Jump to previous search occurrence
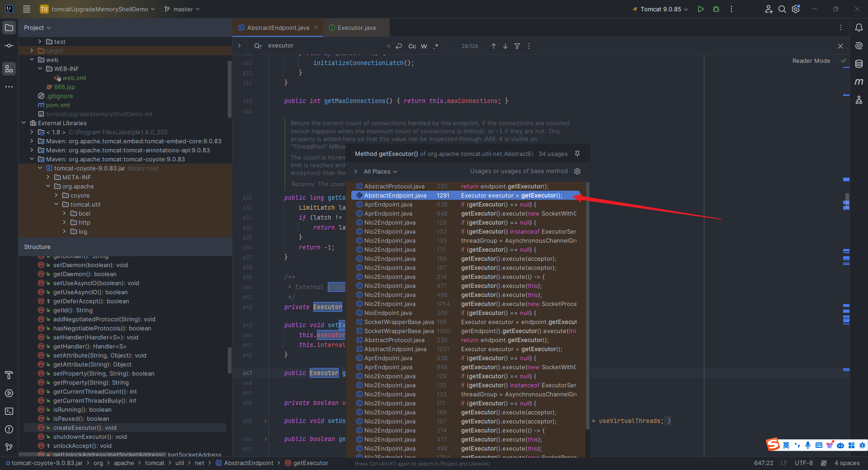Screen dimensions: 868x470 [494, 46]
